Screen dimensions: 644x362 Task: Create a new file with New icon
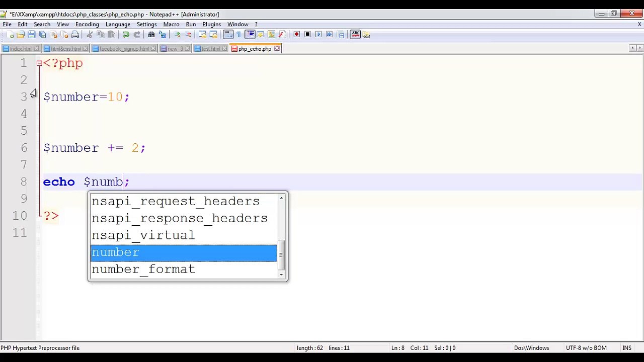[10, 35]
